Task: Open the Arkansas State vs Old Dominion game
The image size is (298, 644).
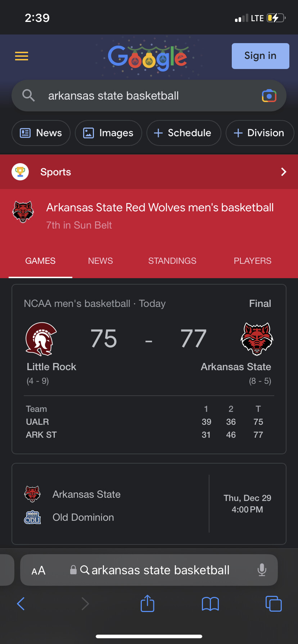Action: coord(149,504)
